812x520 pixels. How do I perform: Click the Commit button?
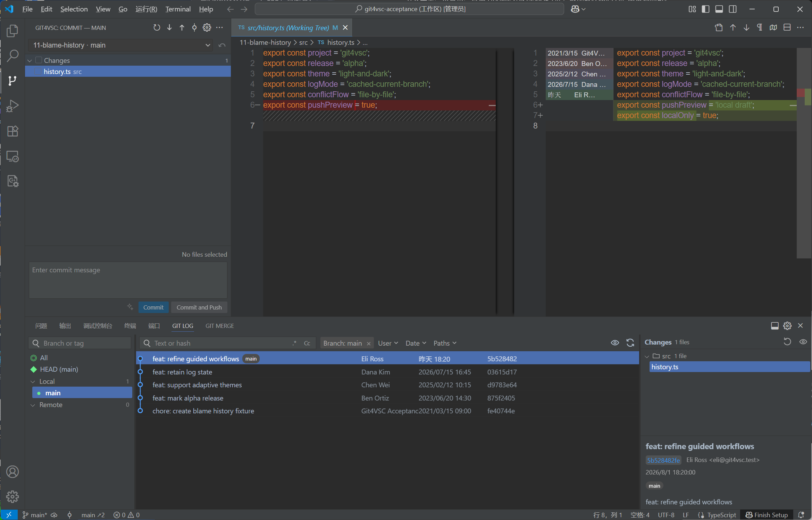(153, 307)
